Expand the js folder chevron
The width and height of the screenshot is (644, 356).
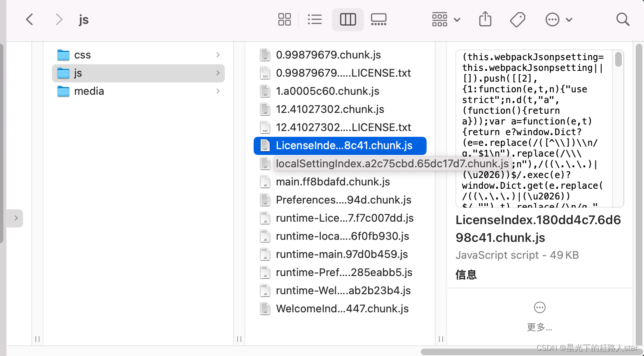pyautogui.click(x=218, y=73)
